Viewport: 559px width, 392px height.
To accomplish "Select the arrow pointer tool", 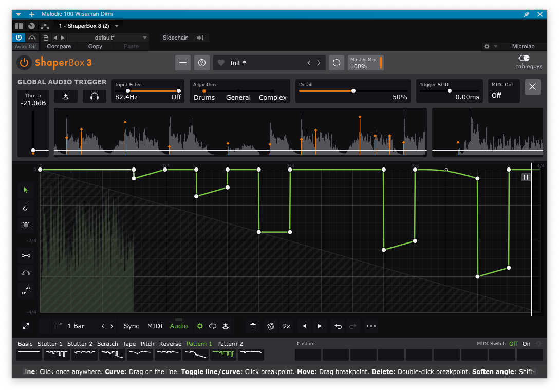I will pyautogui.click(x=26, y=190).
